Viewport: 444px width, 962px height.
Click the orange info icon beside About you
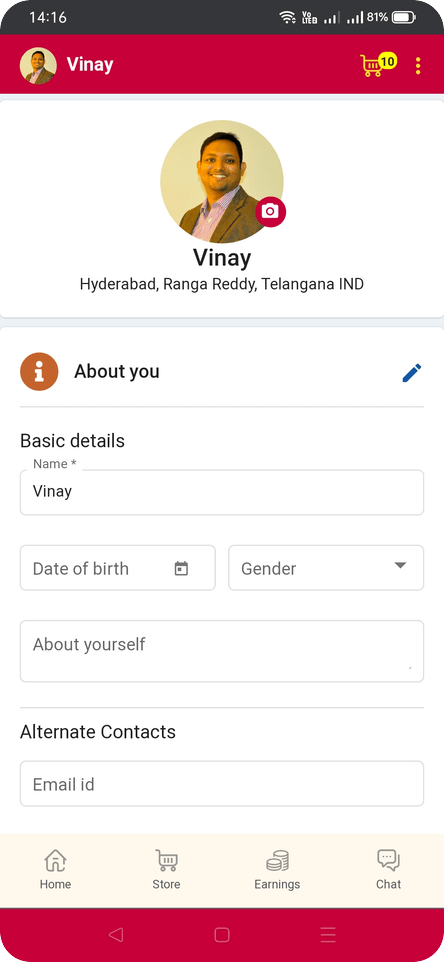39,372
